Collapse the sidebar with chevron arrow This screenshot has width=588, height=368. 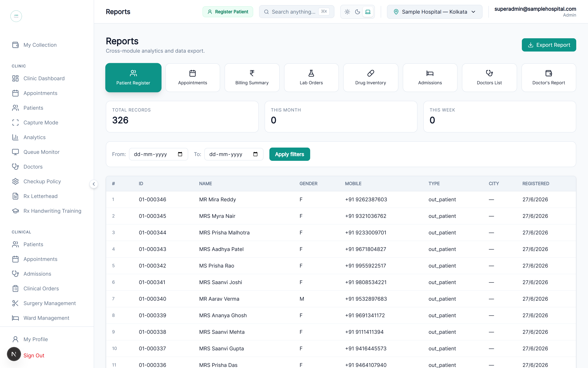coord(94,184)
